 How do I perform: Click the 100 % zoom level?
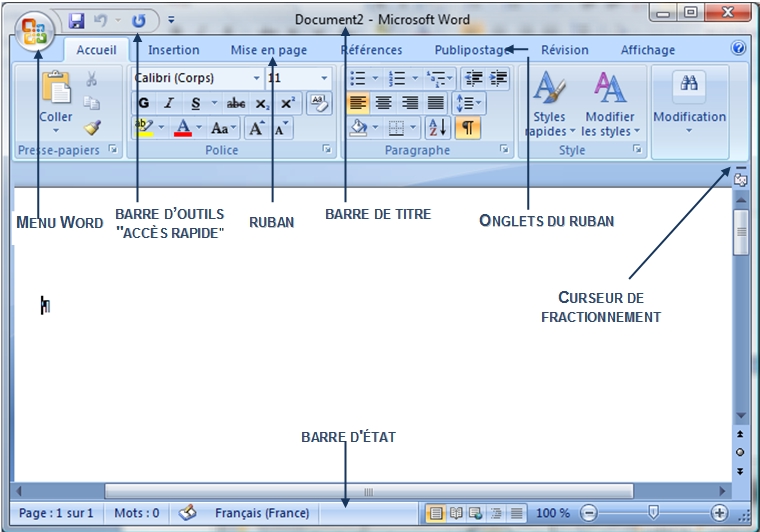point(553,513)
